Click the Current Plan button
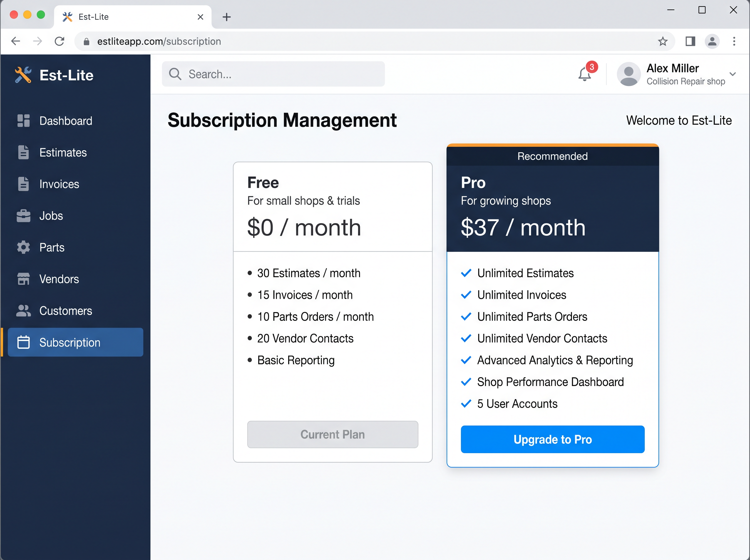The image size is (750, 560). 332,434
